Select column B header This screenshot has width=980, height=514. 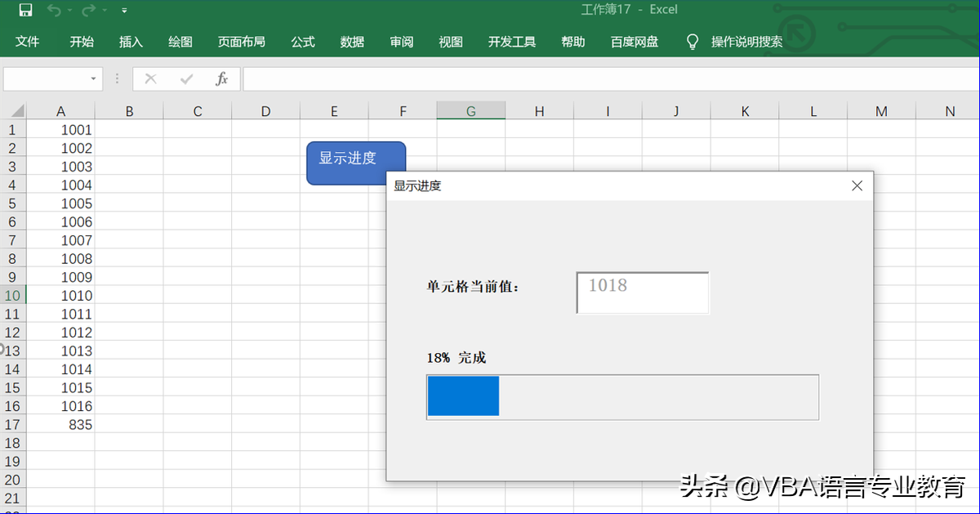coord(129,111)
